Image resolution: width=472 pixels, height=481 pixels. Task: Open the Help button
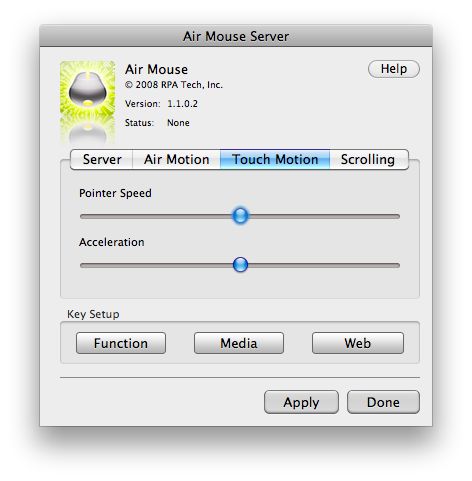coord(394,69)
